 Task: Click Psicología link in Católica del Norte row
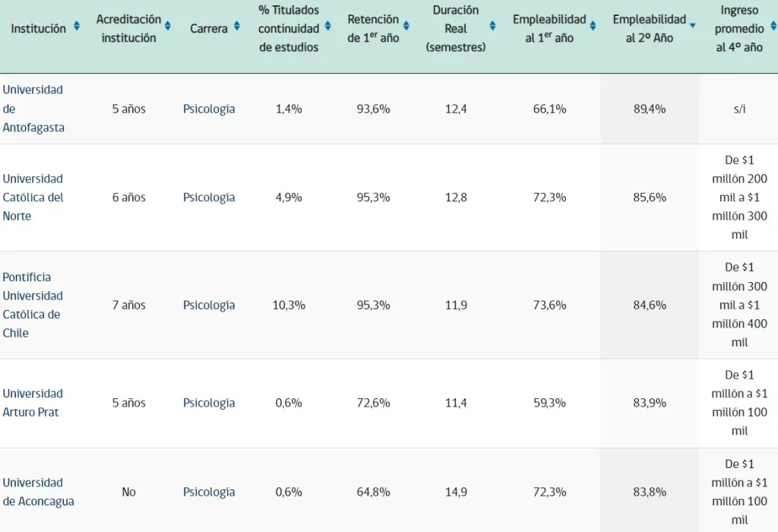(209, 198)
